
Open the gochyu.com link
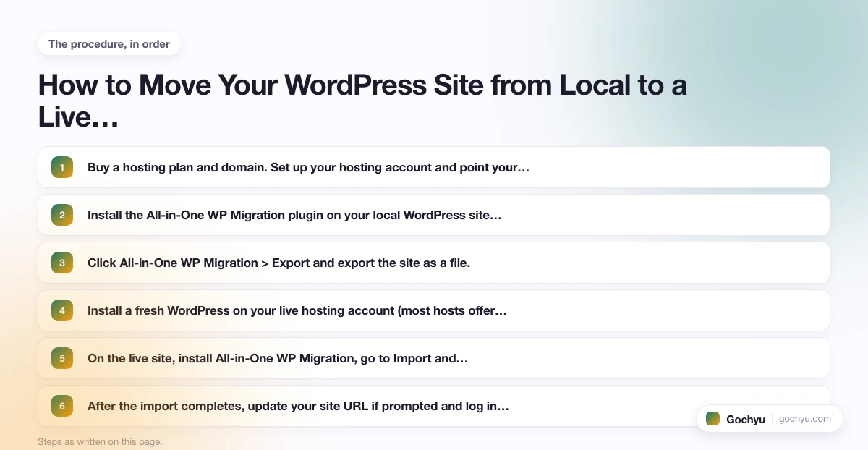coord(805,419)
